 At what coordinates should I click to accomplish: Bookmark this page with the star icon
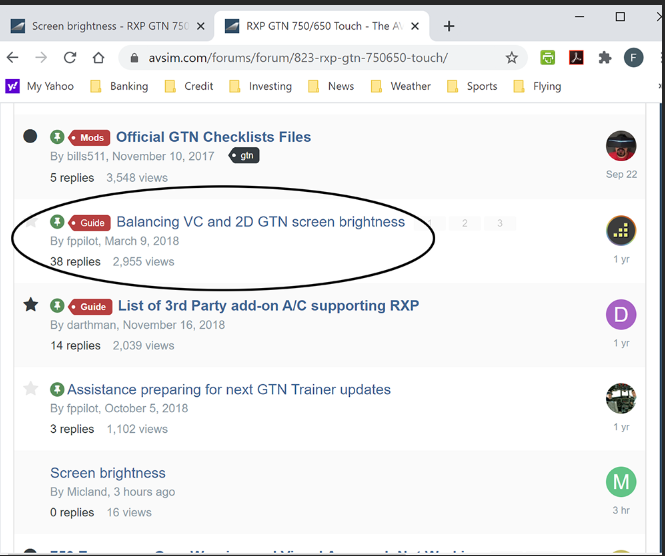(511, 58)
